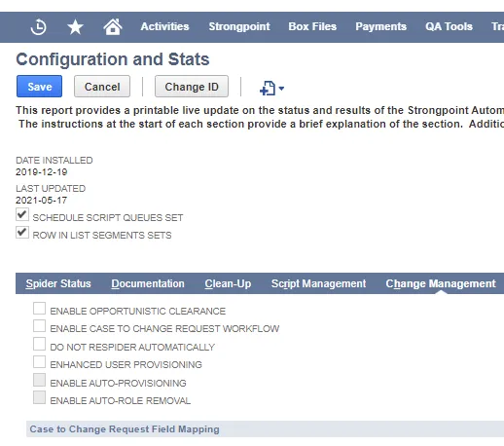
Task: Enable Opportunistic Clearance checkbox
Action: [39, 309]
